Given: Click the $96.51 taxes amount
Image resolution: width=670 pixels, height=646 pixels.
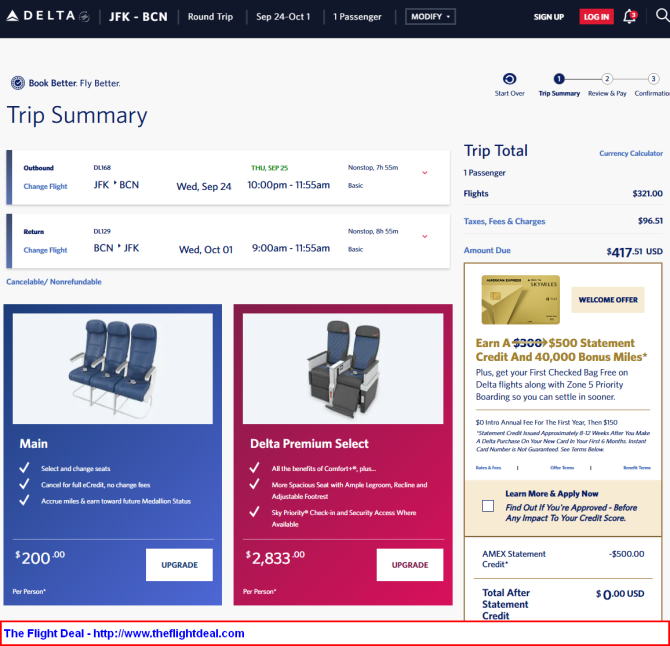Looking at the screenshot, I should point(650,221).
